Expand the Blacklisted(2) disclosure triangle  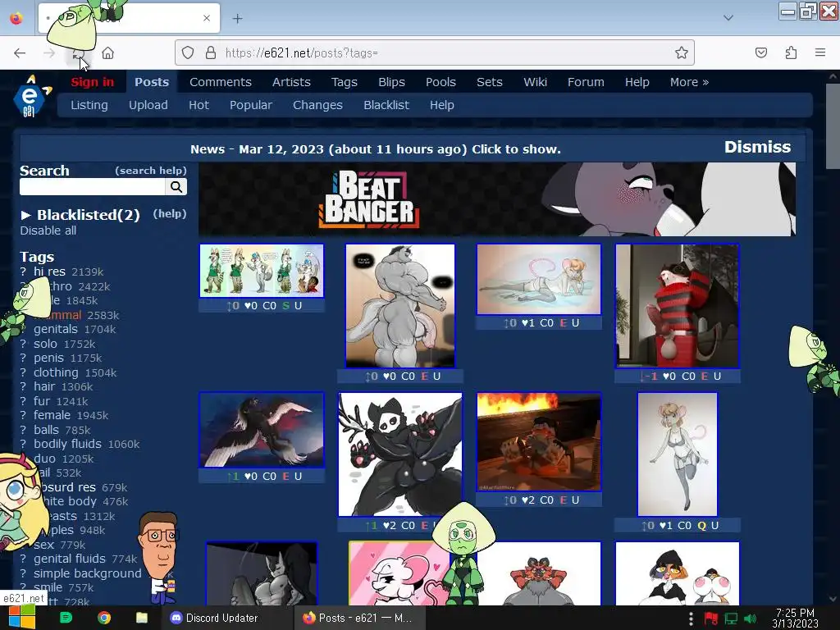(25, 215)
